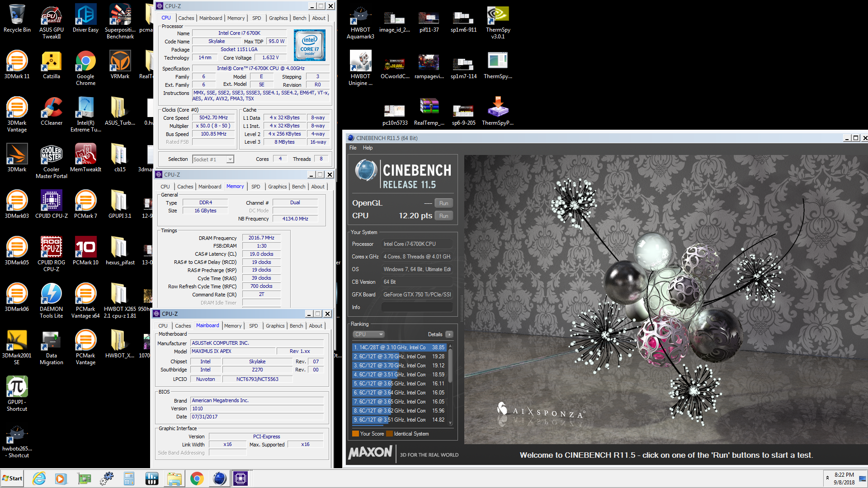Select ranking entry 6C/12T 19.28
Image resolution: width=868 pixels, height=488 pixels.
click(x=399, y=357)
